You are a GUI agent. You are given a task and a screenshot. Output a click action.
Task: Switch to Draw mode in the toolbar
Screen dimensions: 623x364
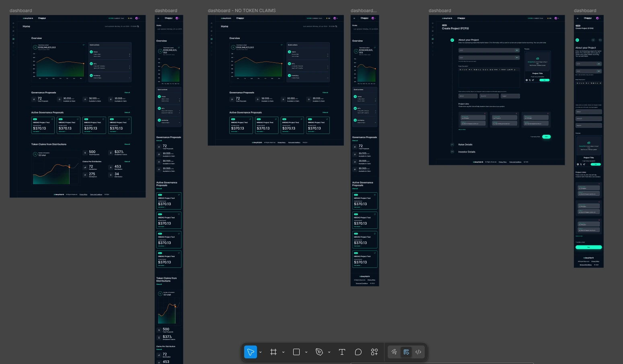click(x=394, y=352)
